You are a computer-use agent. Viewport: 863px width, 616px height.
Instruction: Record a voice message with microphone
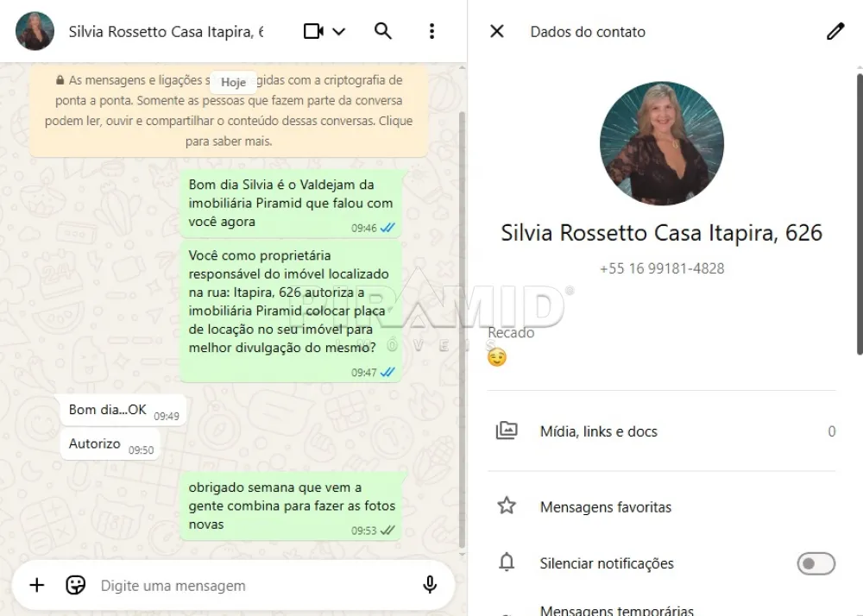point(430,586)
